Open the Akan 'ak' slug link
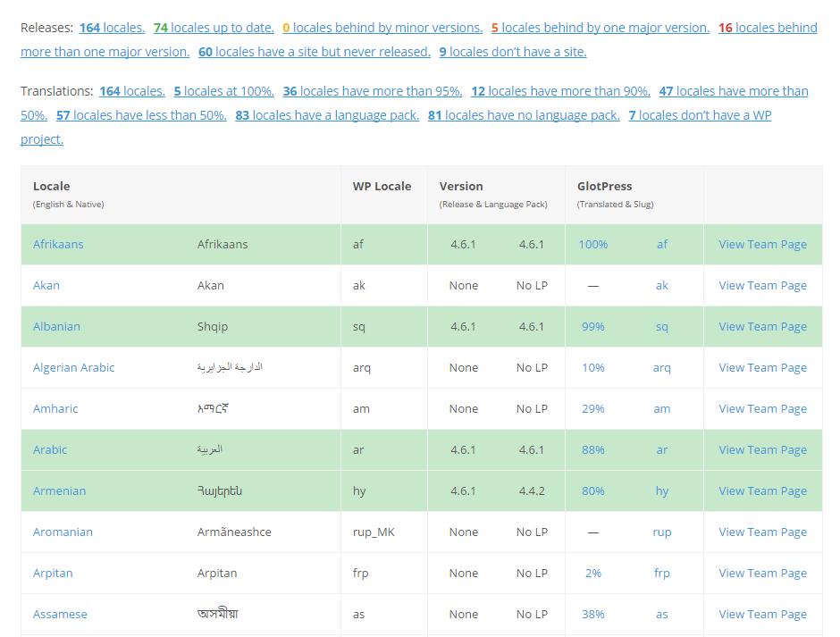Viewport: 840px width, 637px height. (x=661, y=286)
